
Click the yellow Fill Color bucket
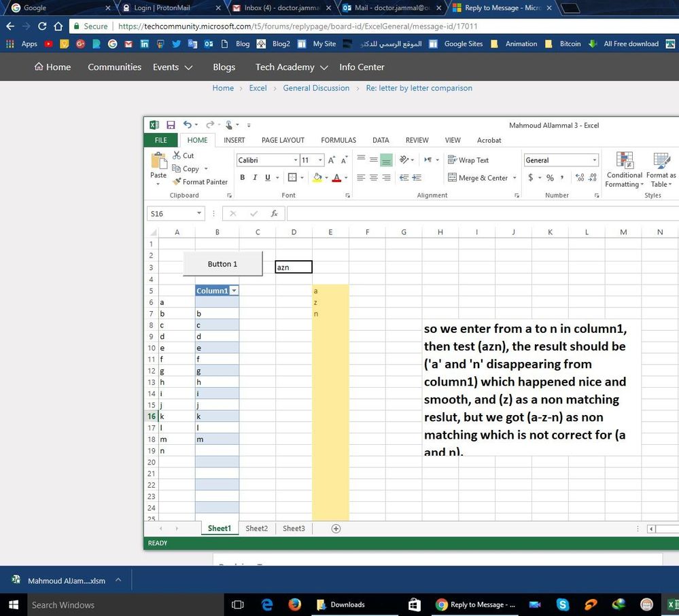[x=317, y=177]
